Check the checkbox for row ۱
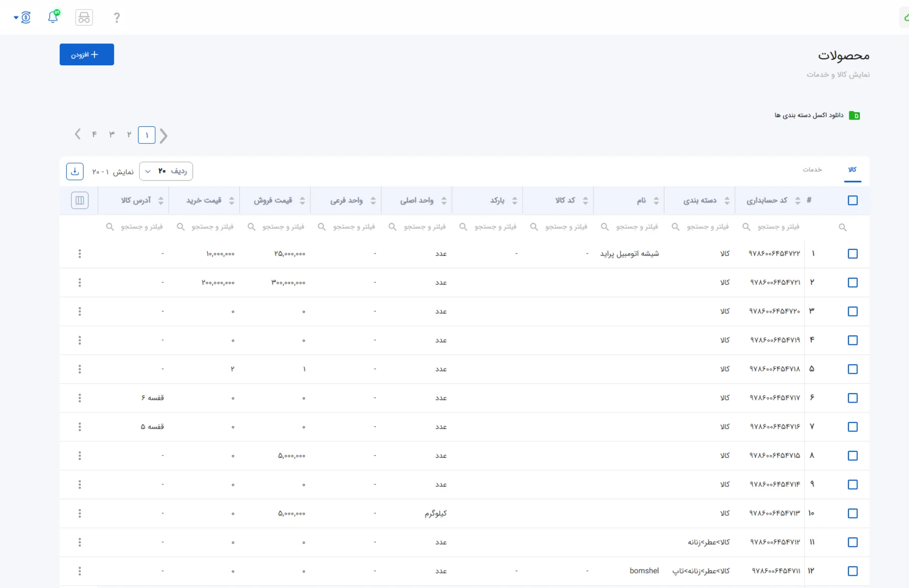Screen dimensions: 909x588 (x=853, y=254)
